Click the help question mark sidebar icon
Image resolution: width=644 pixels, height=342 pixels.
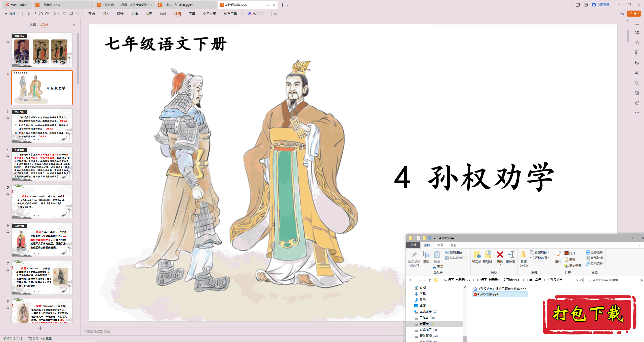[x=637, y=103]
